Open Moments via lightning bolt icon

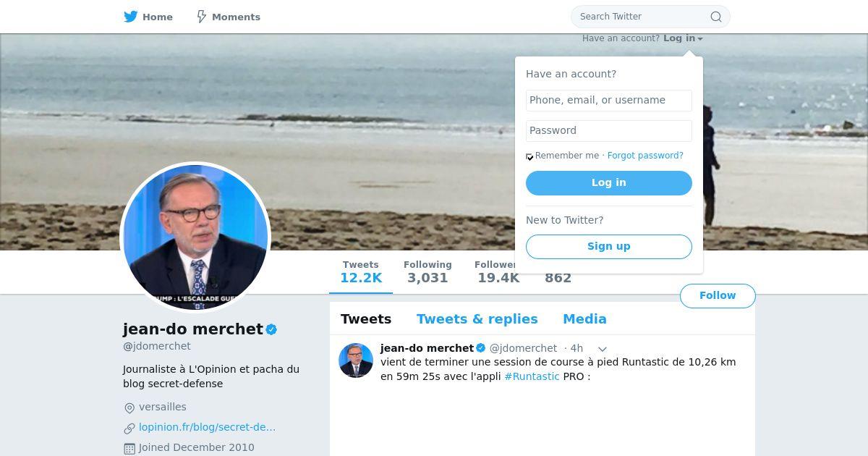coord(202,17)
